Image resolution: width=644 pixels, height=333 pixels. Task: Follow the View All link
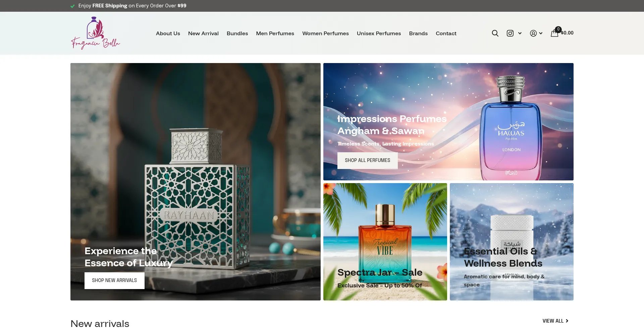pyautogui.click(x=555, y=321)
